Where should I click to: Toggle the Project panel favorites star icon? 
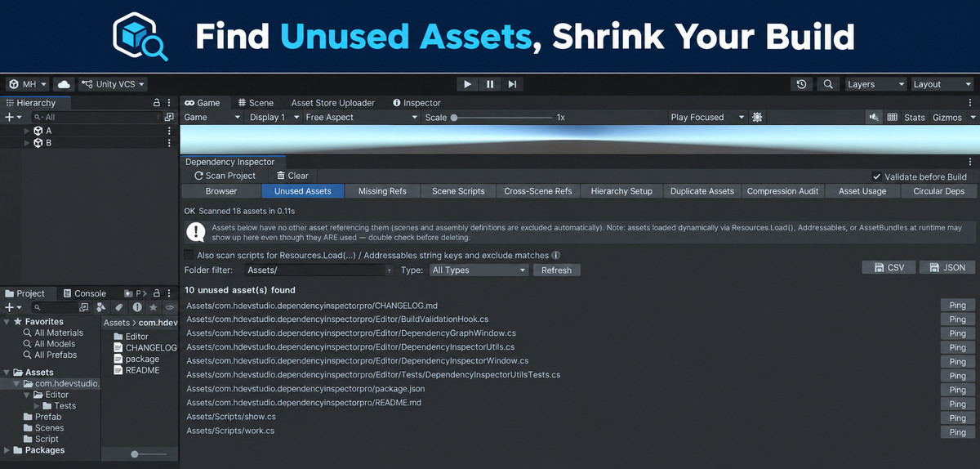click(154, 307)
